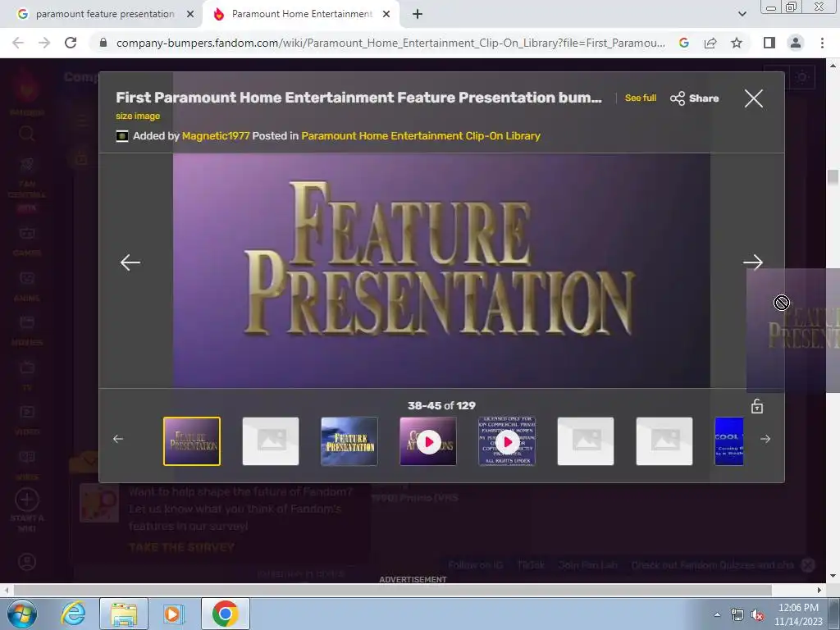The image size is (840, 630).
Task: Launch Internet Explorer from the taskbar
Action: [x=73, y=614]
